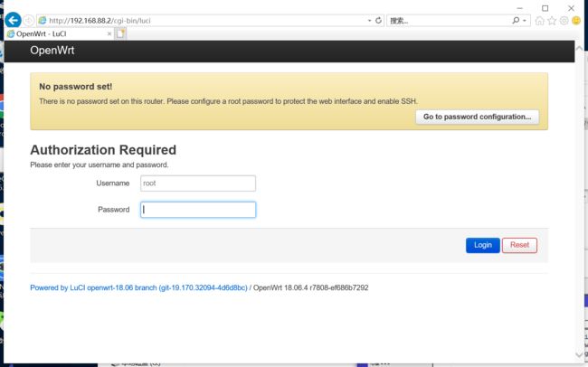Click the 'No password set!' heading
The height and width of the screenshot is (367, 588).
pyautogui.click(x=75, y=87)
